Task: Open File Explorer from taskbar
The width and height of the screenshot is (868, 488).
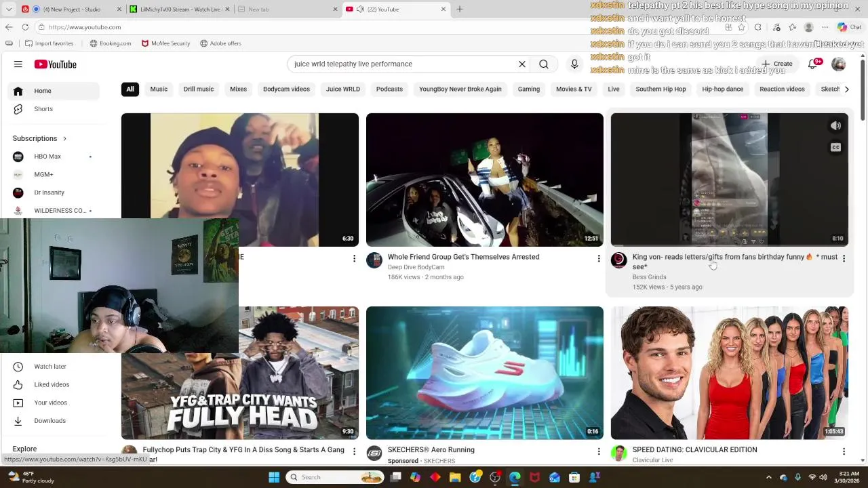Action: pyautogui.click(x=455, y=477)
